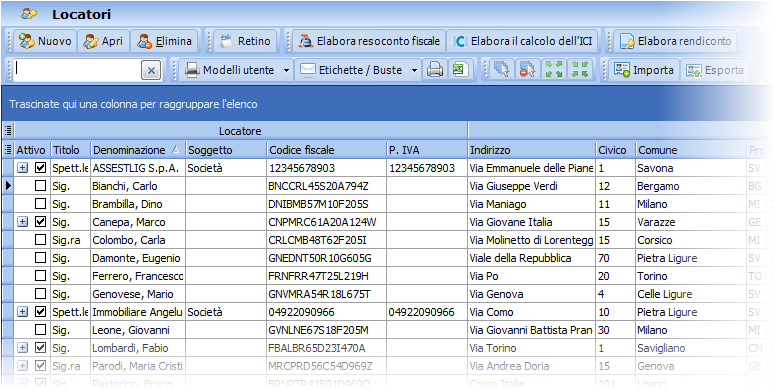Click the Retino toolbar button
Image resolution: width=775 pixels, height=389 pixels.
click(246, 41)
